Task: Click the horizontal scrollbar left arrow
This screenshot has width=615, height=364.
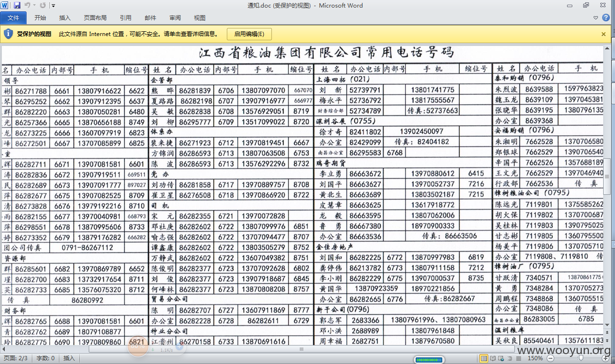Action: tap(4, 349)
